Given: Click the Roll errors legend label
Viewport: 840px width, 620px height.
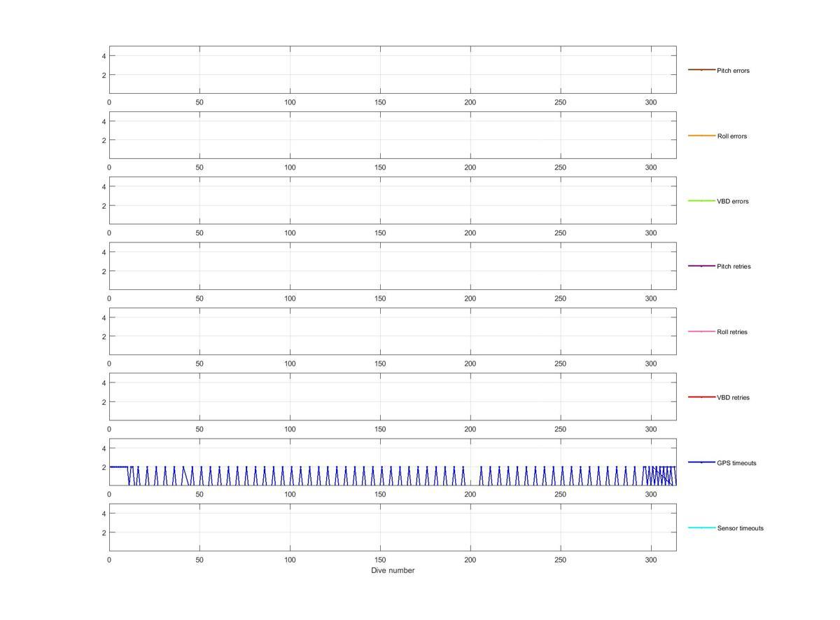Looking at the screenshot, I should tap(732, 136).
